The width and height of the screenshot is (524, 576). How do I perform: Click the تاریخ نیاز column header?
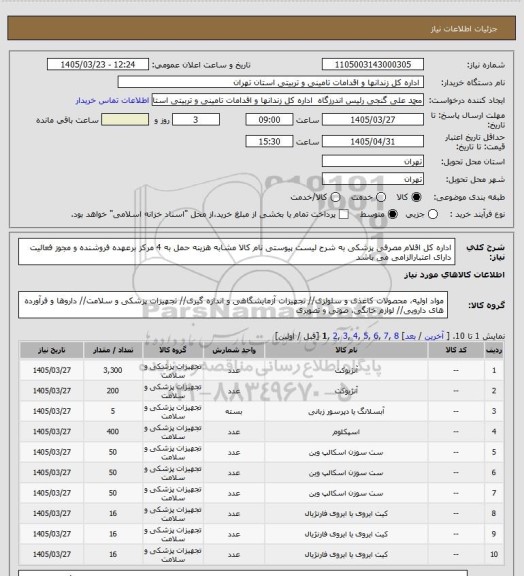click(51, 350)
